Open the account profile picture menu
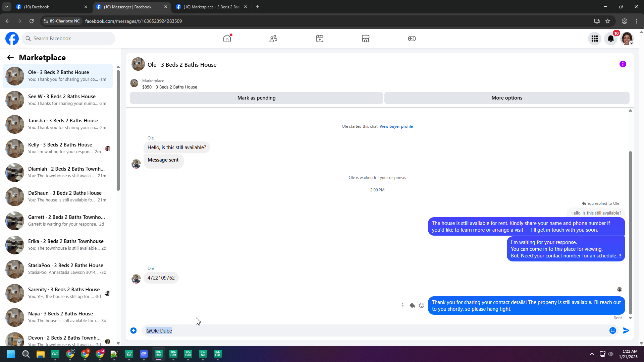This screenshot has height=362, width=644. point(627,39)
